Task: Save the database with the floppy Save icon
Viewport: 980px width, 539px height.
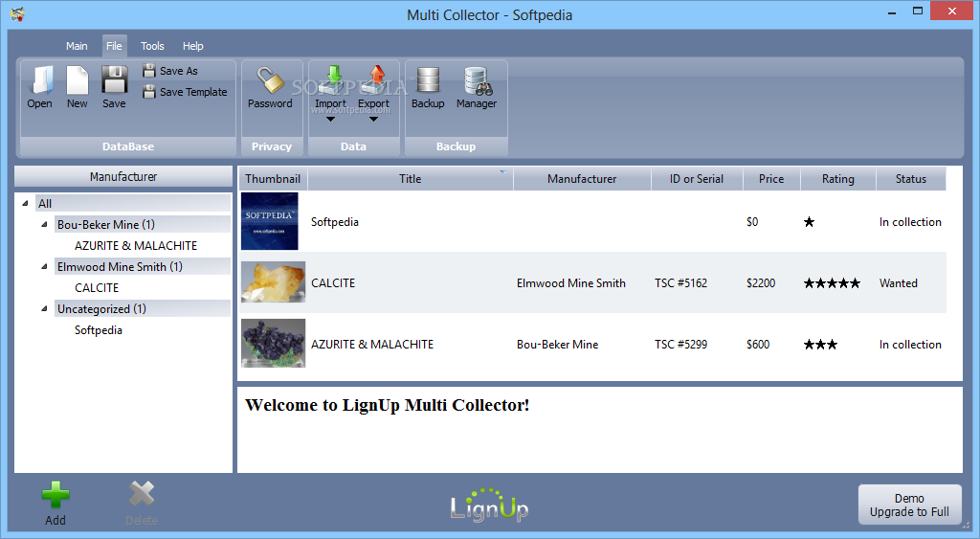Action: [115, 80]
